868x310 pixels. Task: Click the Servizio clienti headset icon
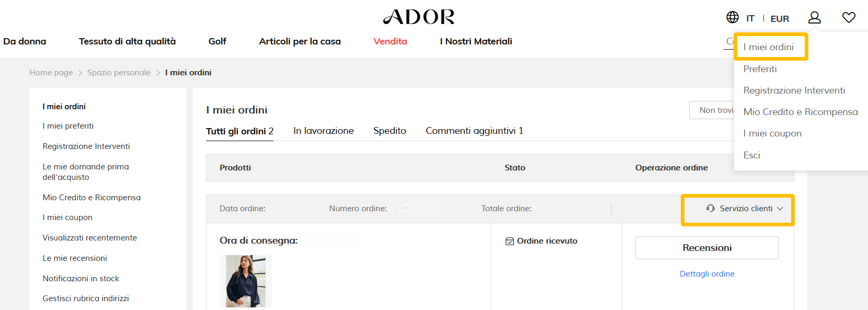tap(710, 209)
